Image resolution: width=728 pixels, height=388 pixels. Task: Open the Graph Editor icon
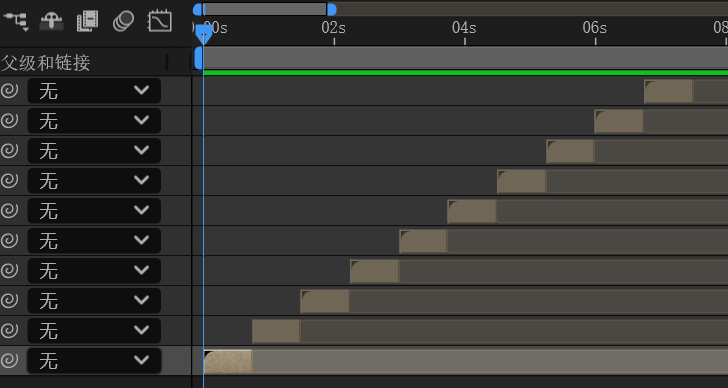coord(160,21)
